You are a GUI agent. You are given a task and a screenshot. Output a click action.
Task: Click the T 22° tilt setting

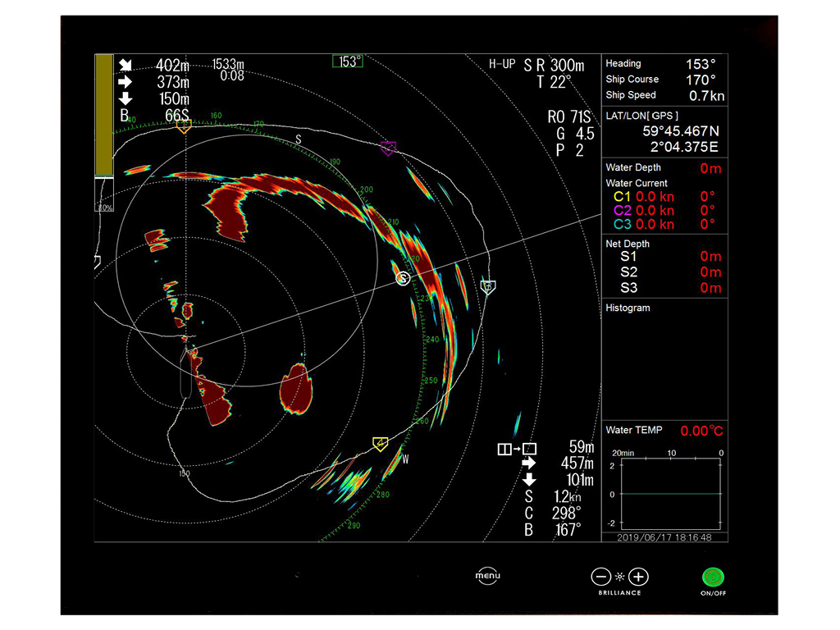click(554, 82)
